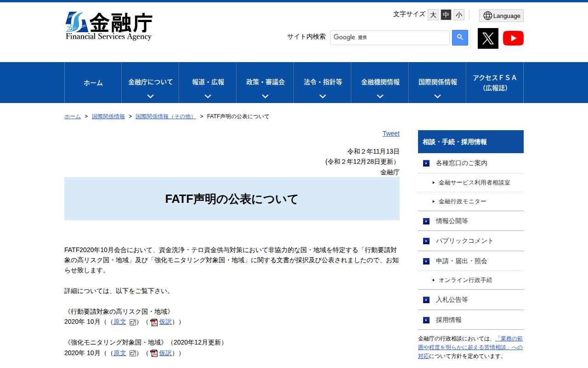Image resolution: width=588 pixels, height=368 pixels.
Task: Expand the 法令・指針等 navigation dropdown
Action: 322,82
